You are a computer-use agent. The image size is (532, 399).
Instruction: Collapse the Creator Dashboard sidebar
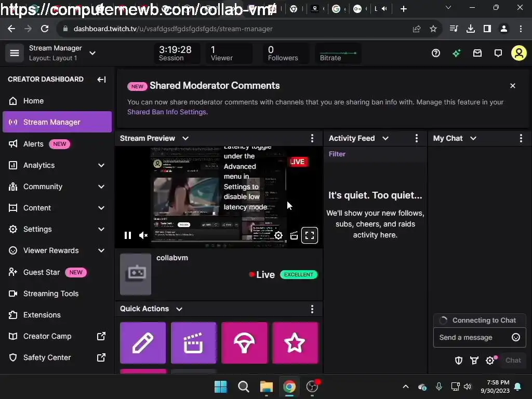click(x=101, y=79)
